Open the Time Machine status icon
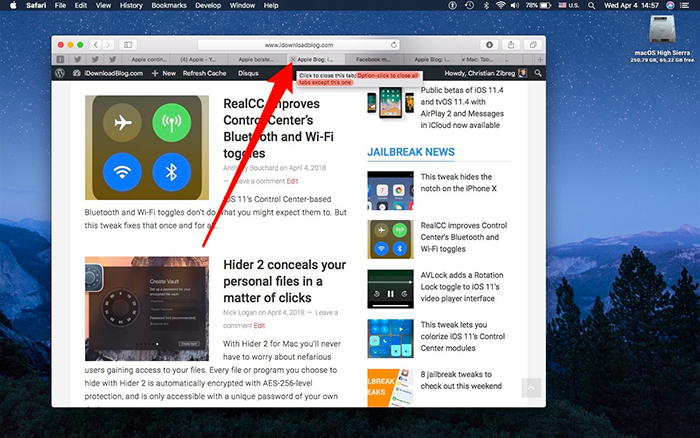Viewport: 700px width, 438px height. tap(469, 5)
